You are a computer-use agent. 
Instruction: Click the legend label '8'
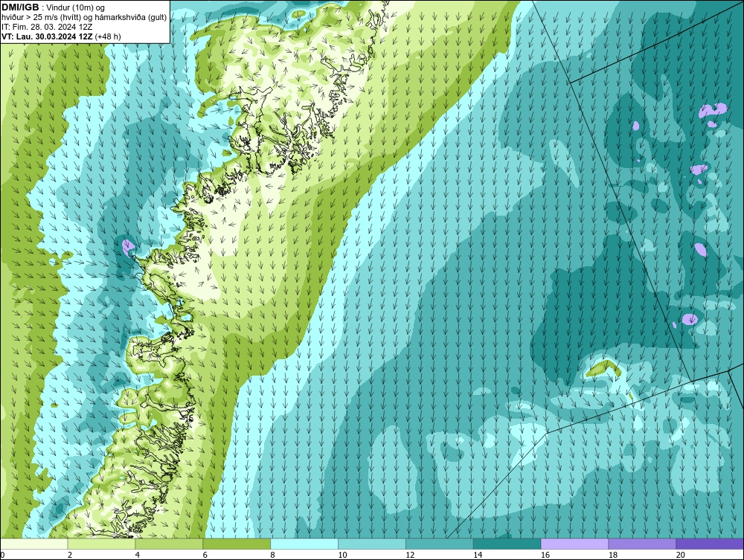pos(273,555)
